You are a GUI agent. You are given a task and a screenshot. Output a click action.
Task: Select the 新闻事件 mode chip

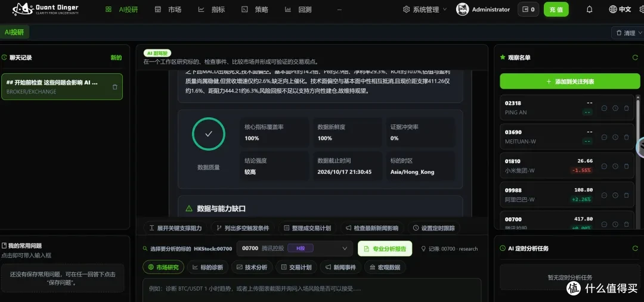[x=340, y=267]
